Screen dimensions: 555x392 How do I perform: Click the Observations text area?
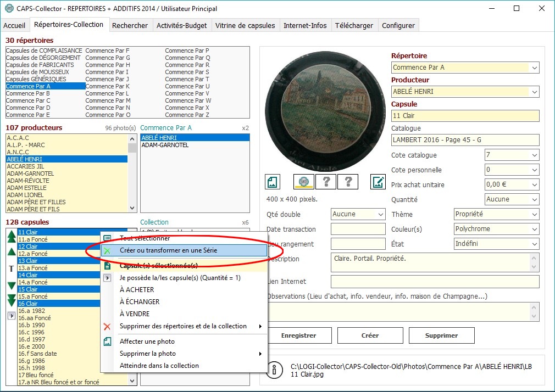click(403, 312)
